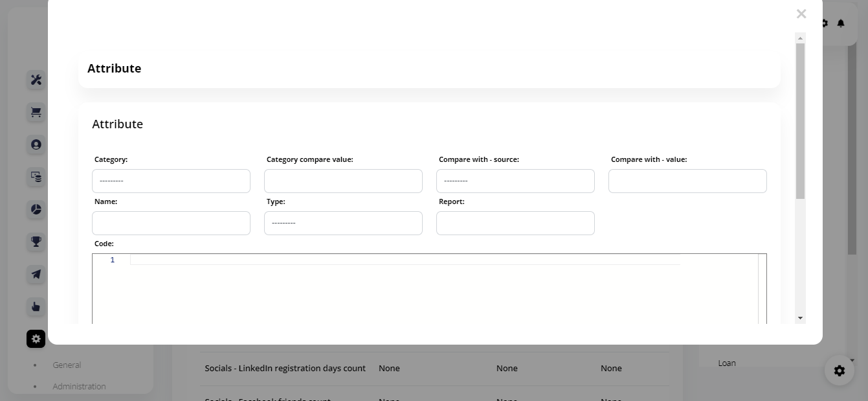Select the active gear settings sidebar icon
This screenshot has width=868, height=401.
tap(36, 338)
